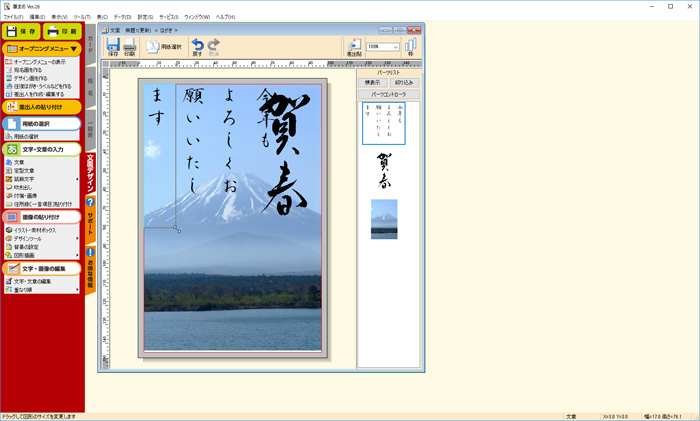Expand the 装飾文字 submenu arrow

coord(78,178)
